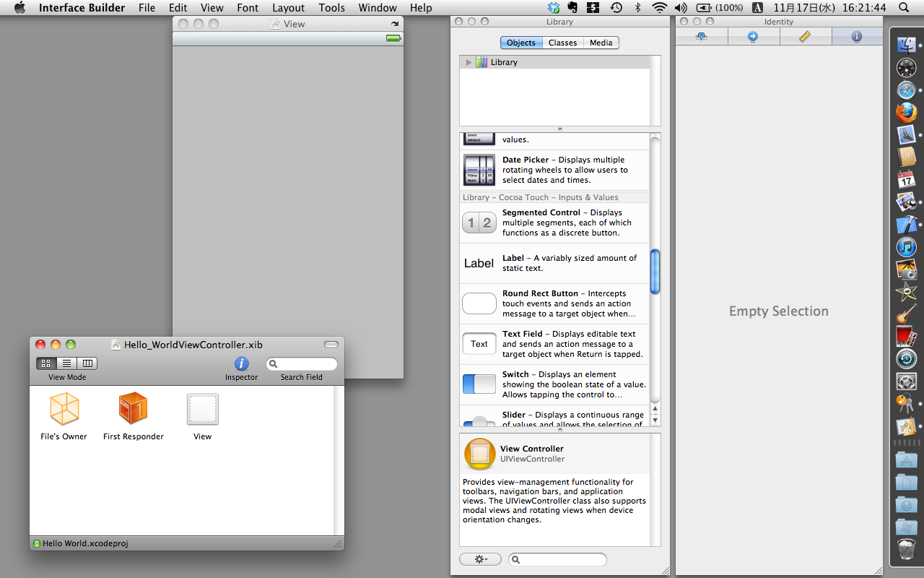Image resolution: width=924 pixels, height=578 pixels.
Task: Switch to column view mode
Action: (87, 363)
